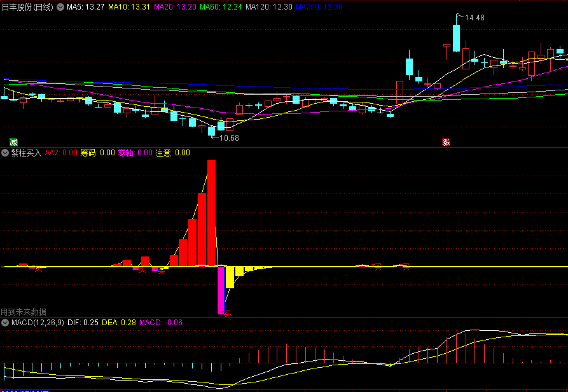The height and width of the screenshot is (392, 568).
Task: Select the MA5: 13.27 label
Action: pos(86,7)
